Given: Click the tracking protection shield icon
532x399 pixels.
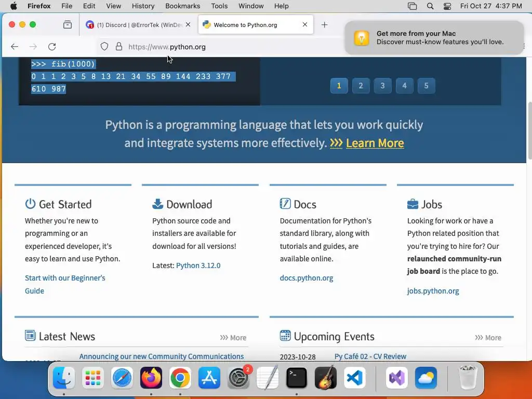Looking at the screenshot, I should click(x=104, y=46).
